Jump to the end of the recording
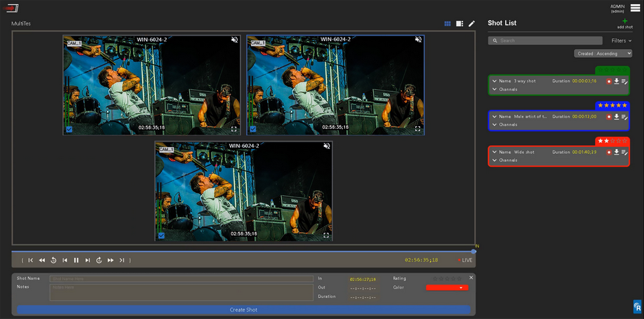Viewport: 644px width, 319px height. pyautogui.click(x=122, y=260)
